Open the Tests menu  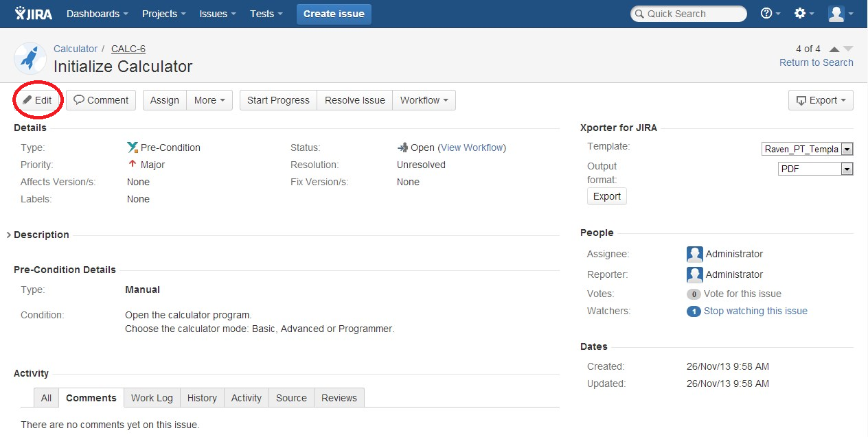[x=266, y=14]
